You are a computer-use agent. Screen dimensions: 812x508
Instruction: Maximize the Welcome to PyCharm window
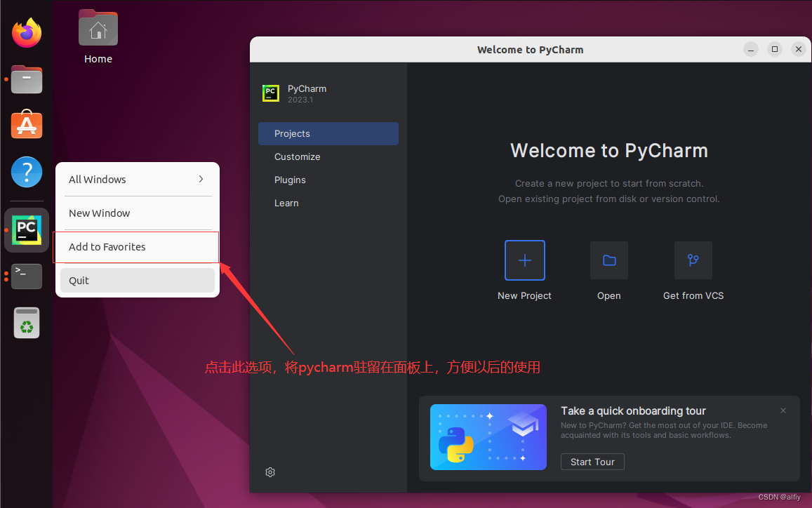[x=775, y=49]
